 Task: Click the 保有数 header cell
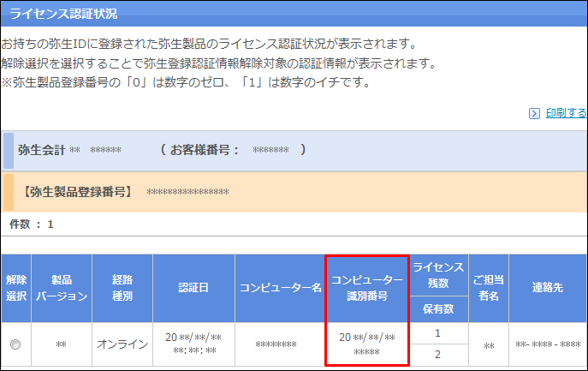click(439, 309)
